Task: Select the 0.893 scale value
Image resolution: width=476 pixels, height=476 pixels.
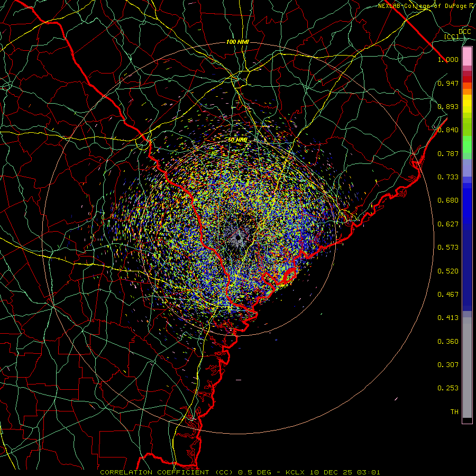Action: tap(448, 106)
